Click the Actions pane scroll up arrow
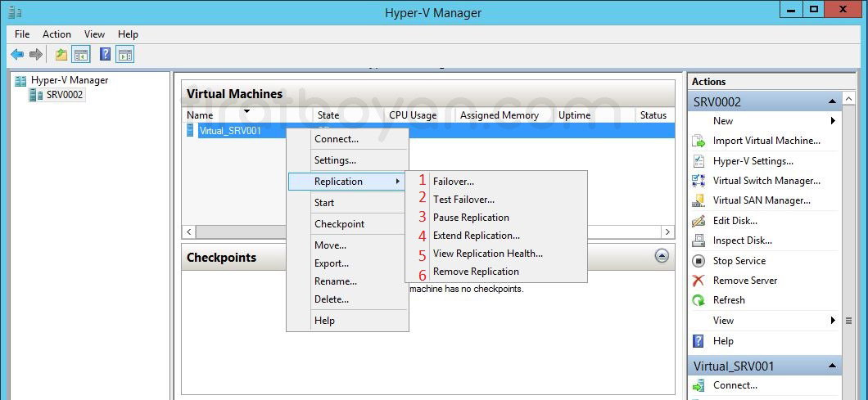Viewport: 868px width, 400px height. [x=848, y=99]
